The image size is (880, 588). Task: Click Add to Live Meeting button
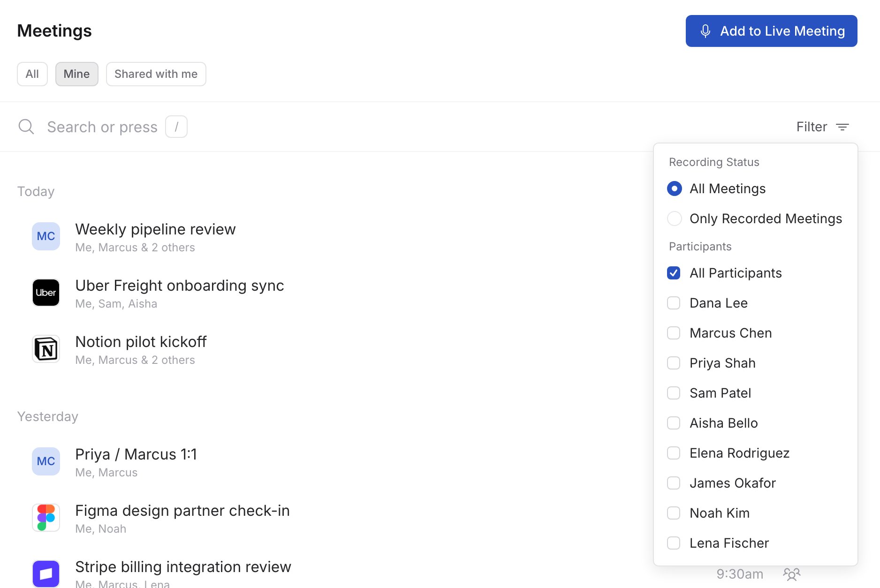[x=771, y=31]
